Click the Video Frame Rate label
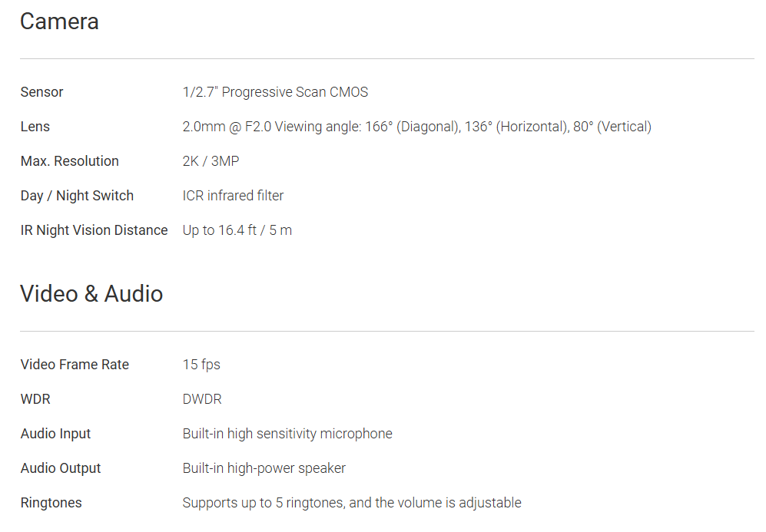This screenshot has height=532, width=766. (x=75, y=365)
